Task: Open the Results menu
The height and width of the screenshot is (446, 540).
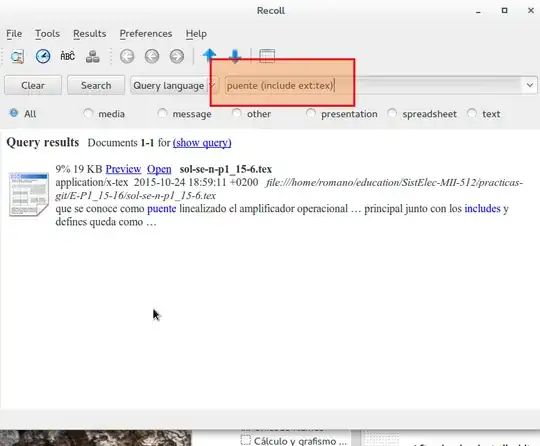Action: [x=90, y=34]
